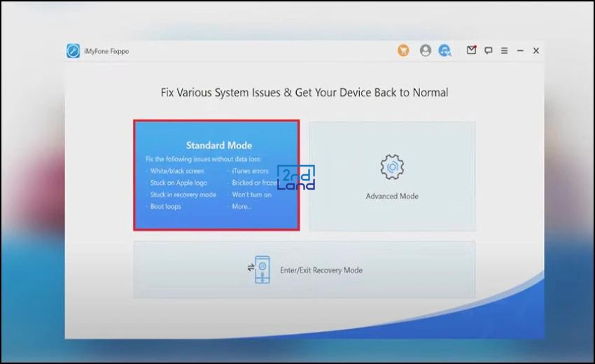Click the 'iTunes errors' text
This screenshot has width=595, height=364.
(250, 171)
